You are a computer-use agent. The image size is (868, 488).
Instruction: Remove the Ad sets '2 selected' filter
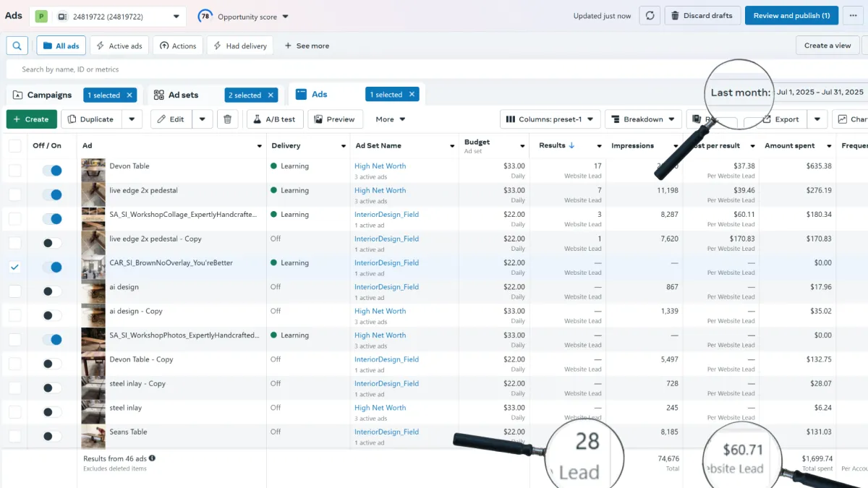pyautogui.click(x=271, y=95)
